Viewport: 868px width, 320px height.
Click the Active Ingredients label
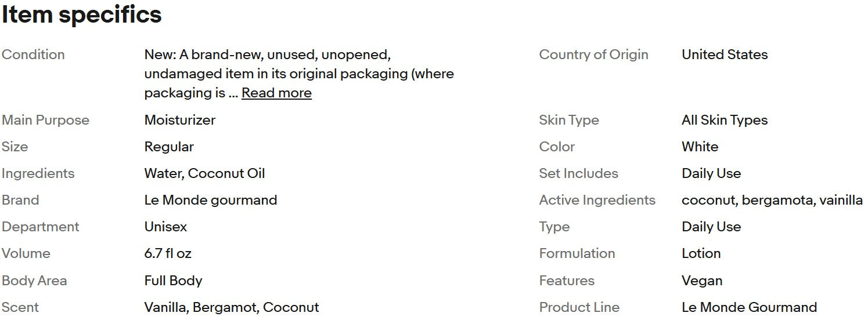(597, 200)
